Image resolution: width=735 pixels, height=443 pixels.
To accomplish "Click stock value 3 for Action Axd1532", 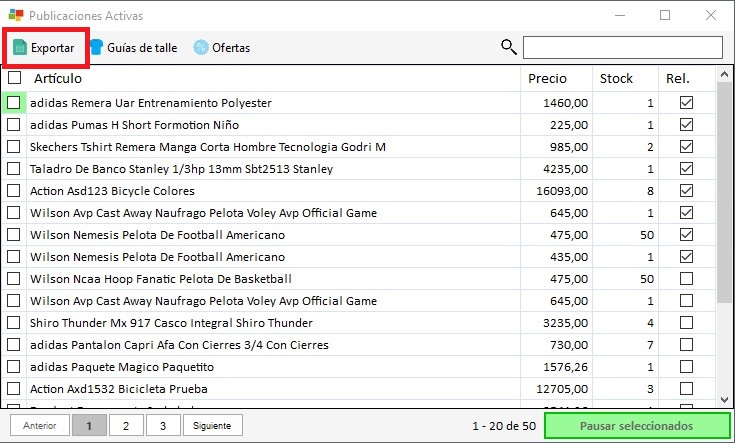I will [x=650, y=389].
